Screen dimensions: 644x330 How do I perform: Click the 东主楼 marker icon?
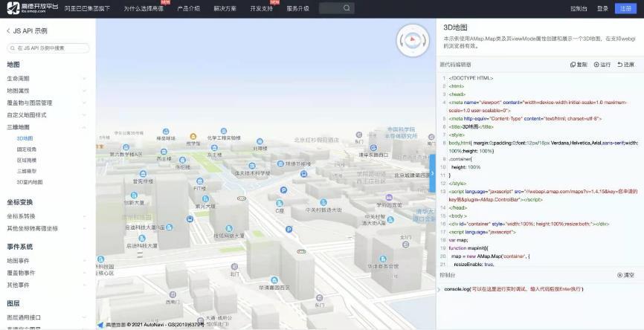214,148
